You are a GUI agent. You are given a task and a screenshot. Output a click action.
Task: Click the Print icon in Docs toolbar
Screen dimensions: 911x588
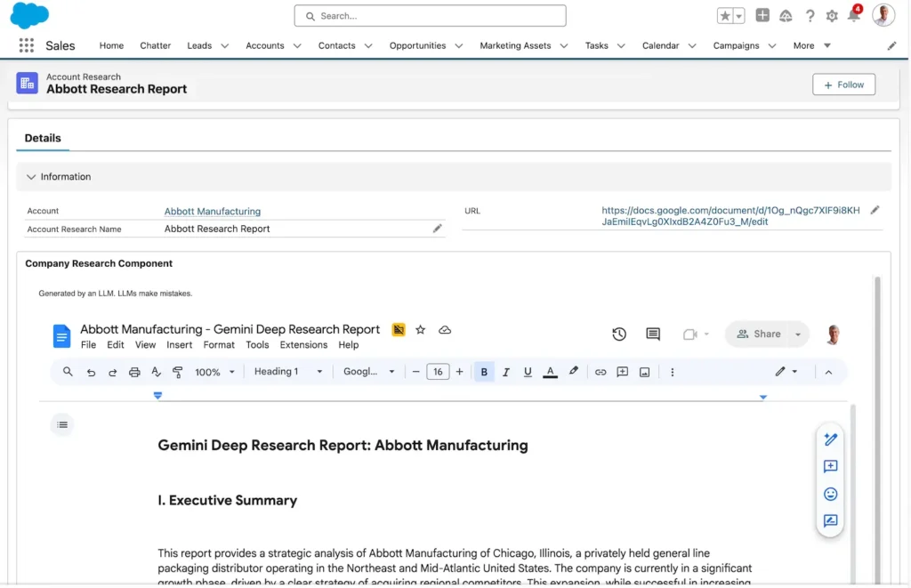(x=134, y=373)
